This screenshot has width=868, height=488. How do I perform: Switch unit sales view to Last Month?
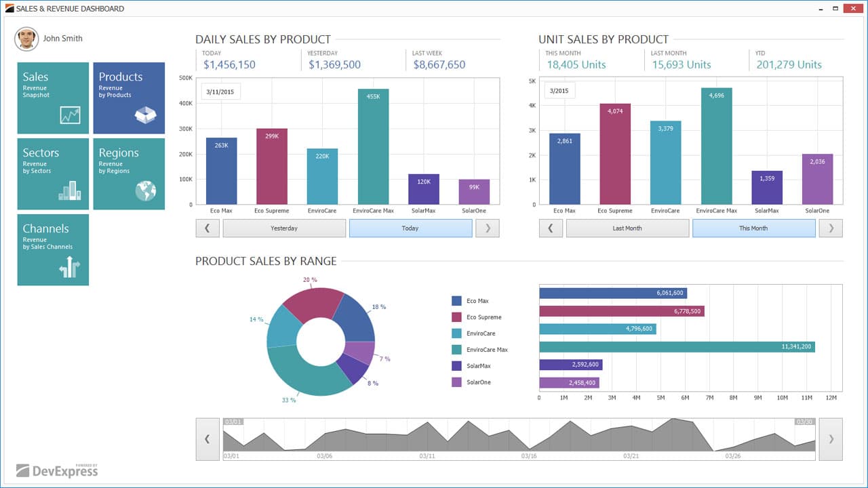(x=627, y=228)
